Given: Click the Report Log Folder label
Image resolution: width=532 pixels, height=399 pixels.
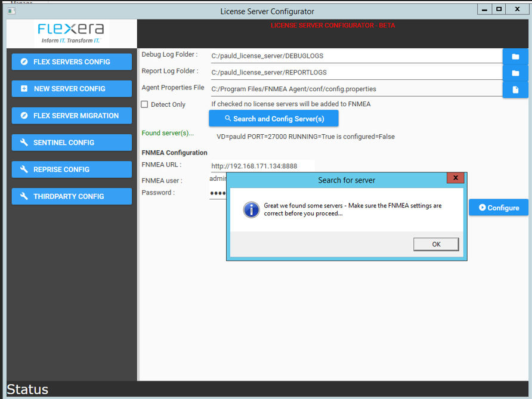Looking at the screenshot, I should tap(170, 71).
